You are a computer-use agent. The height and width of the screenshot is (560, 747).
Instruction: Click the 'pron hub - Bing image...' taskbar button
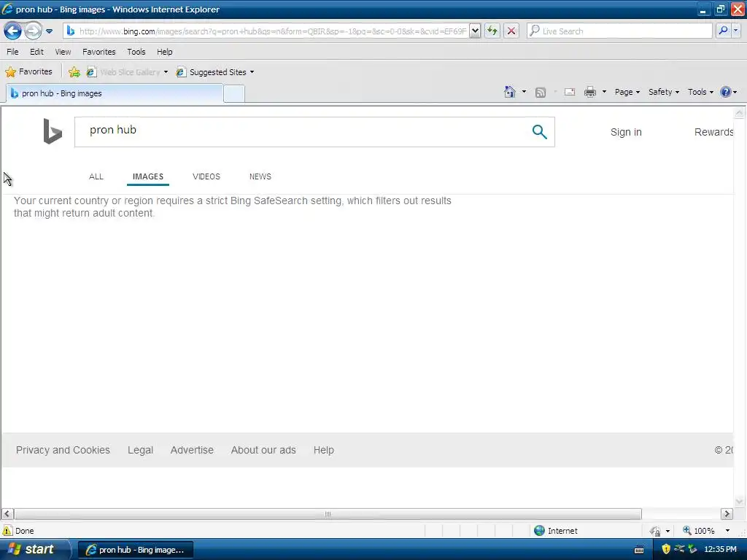tap(135, 550)
